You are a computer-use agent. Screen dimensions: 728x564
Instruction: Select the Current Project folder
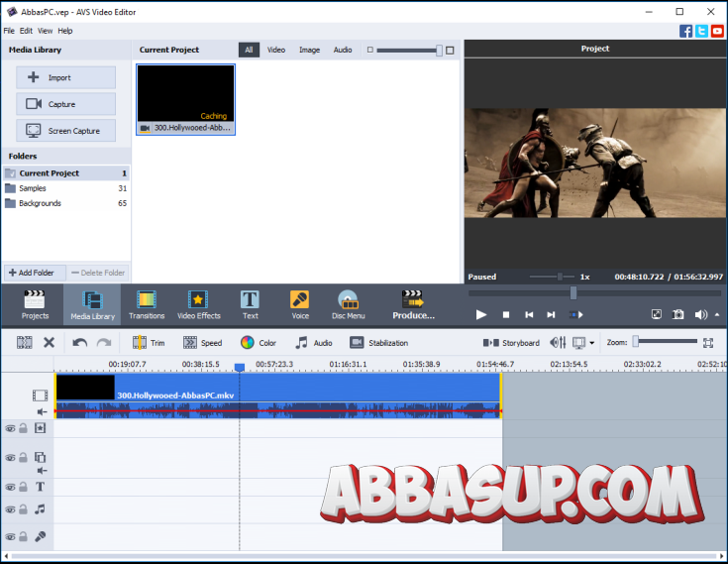(66, 173)
